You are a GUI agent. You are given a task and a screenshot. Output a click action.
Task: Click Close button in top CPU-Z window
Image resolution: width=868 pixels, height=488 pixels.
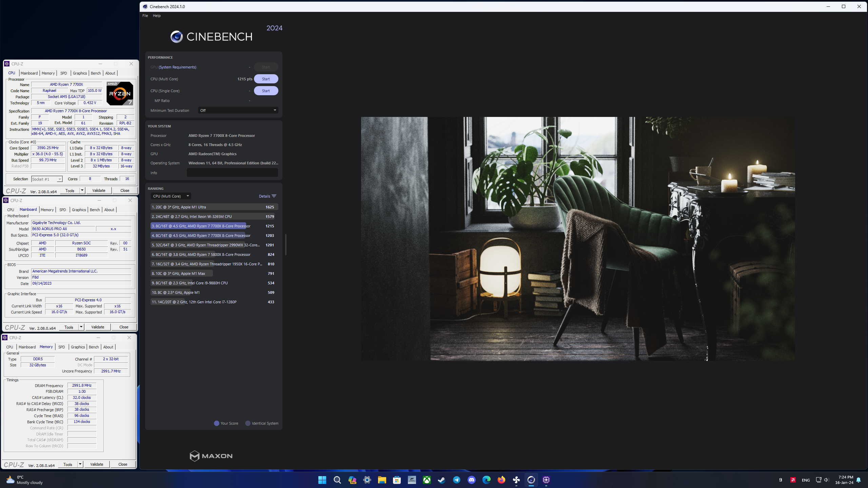click(x=125, y=191)
